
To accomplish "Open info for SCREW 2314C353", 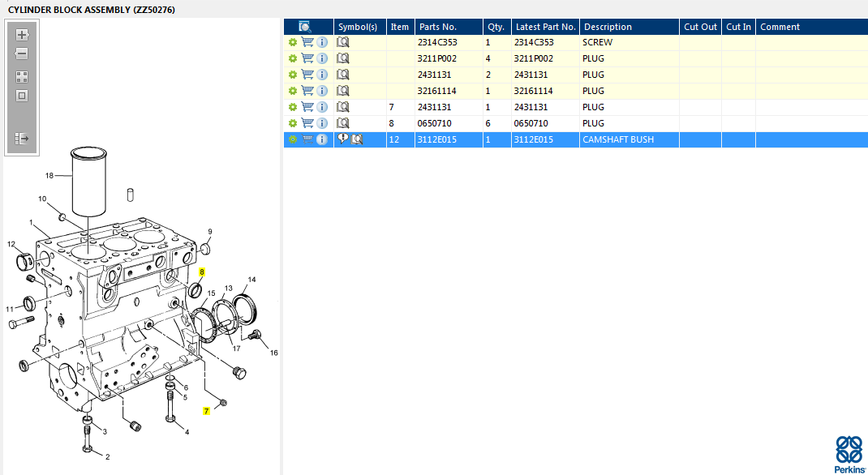I will pos(322,42).
